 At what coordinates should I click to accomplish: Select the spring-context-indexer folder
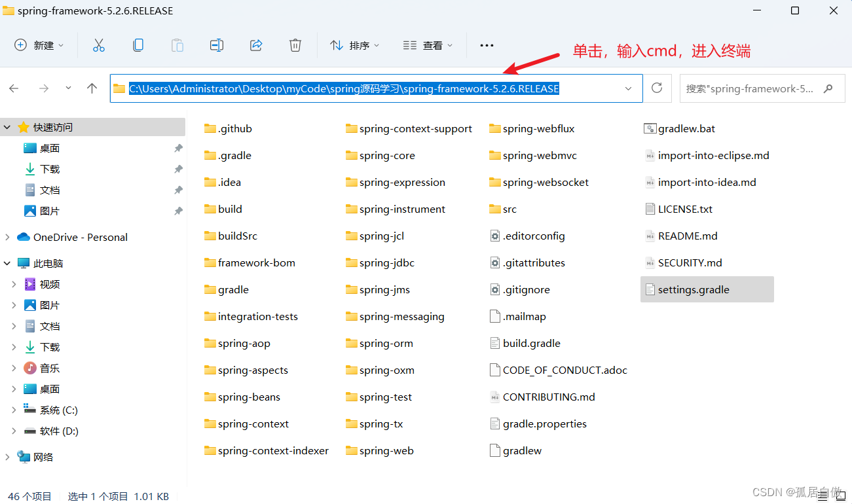coord(266,450)
